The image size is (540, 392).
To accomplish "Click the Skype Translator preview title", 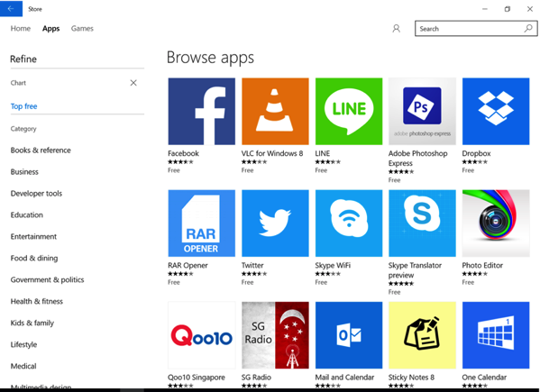I will [x=415, y=270].
